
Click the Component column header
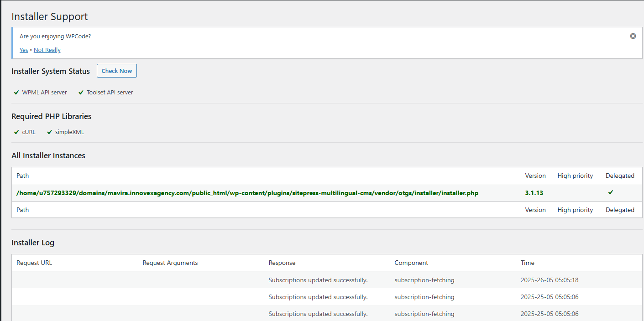point(411,263)
